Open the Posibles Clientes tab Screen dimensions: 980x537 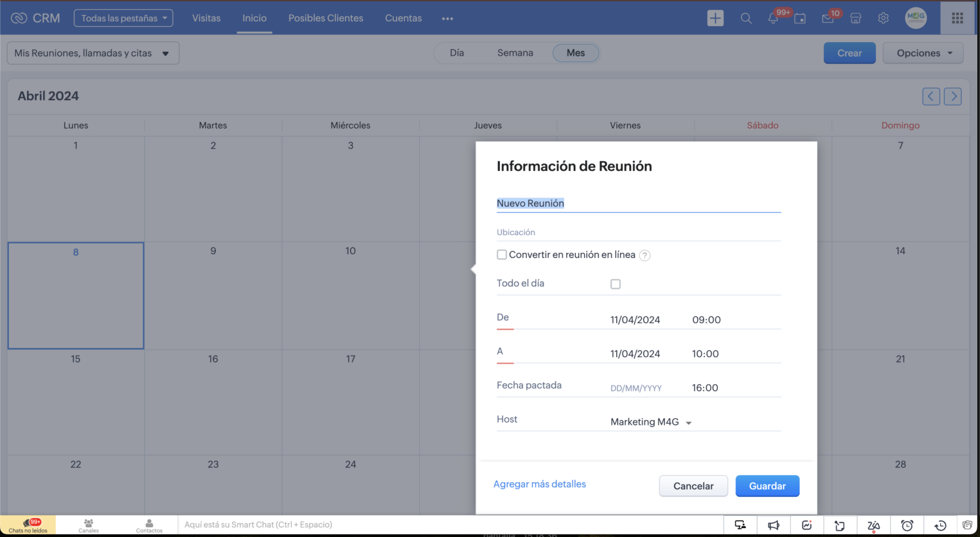[x=325, y=18]
